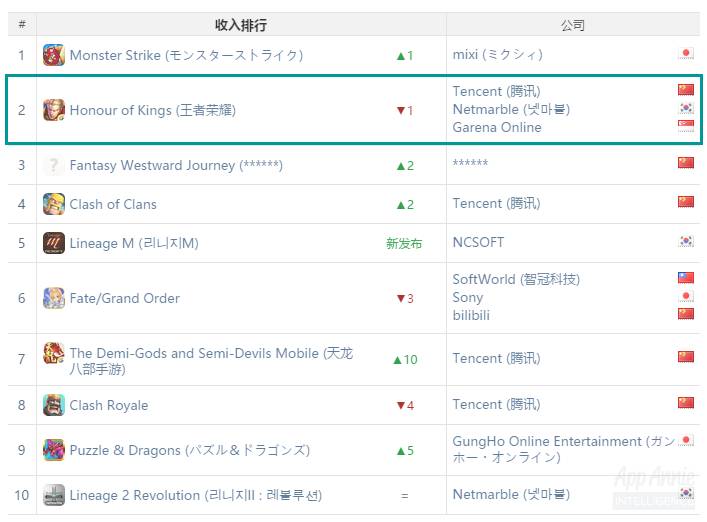The width and height of the screenshot is (707, 522).
Task: Open the Fantasy Westward Journey title link
Action: 176,165
